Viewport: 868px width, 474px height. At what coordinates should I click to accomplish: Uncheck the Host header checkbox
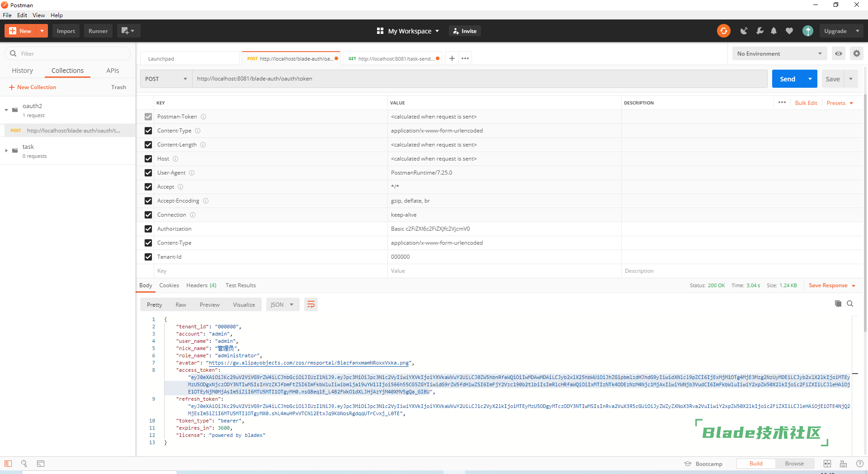tap(148, 159)
